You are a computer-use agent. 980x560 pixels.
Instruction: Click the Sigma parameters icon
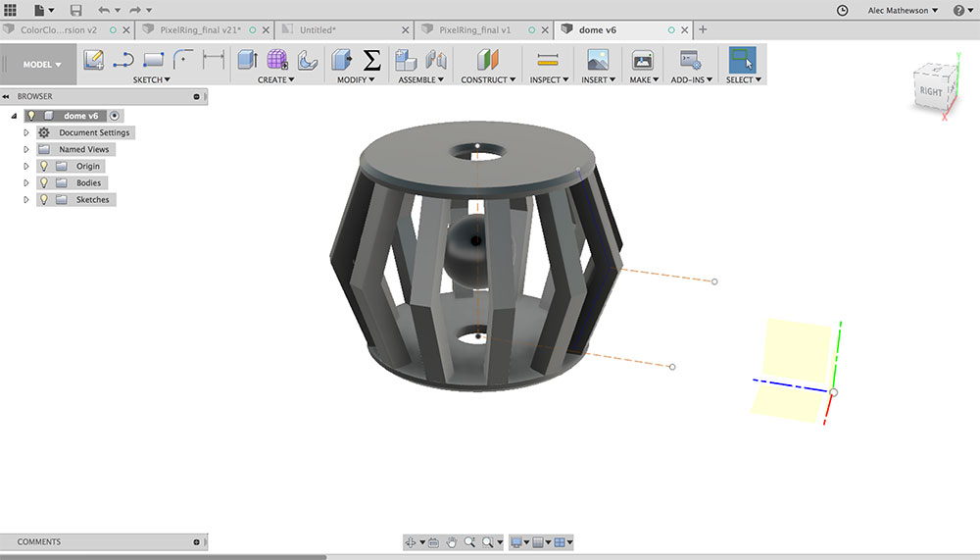click(x=371, y=60)
